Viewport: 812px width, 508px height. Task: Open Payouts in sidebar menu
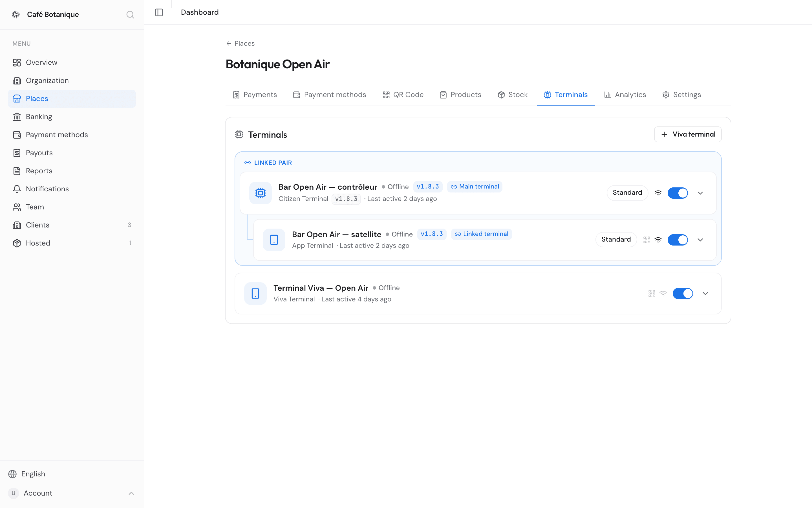tap(72, 153)
